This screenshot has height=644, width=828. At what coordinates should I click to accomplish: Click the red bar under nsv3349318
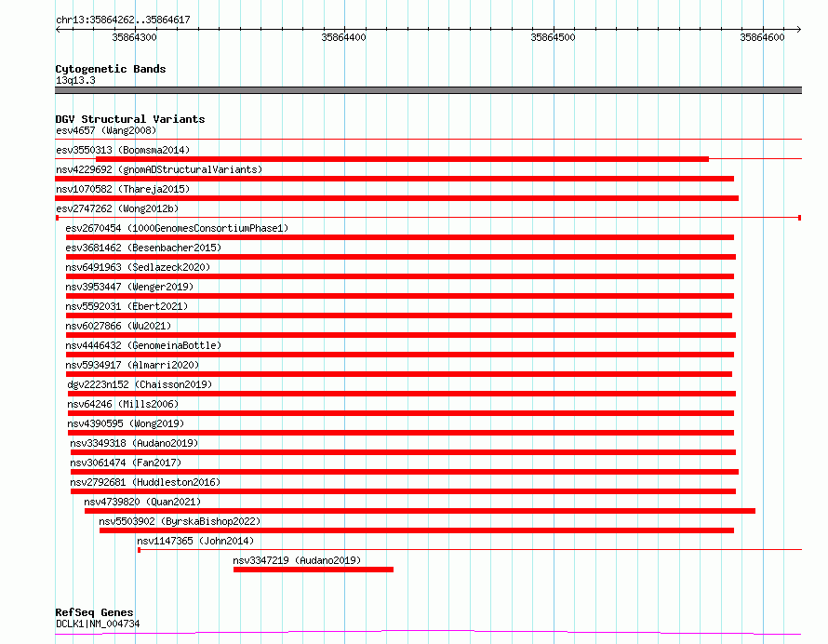[404, 452]
